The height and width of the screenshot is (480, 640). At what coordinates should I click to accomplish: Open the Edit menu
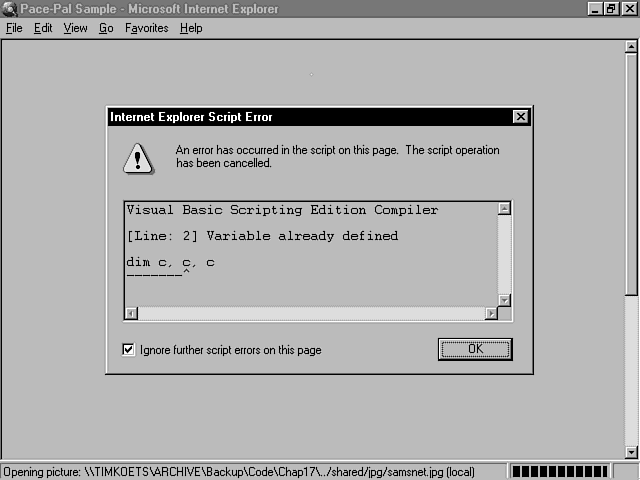[x=43, y=28]
